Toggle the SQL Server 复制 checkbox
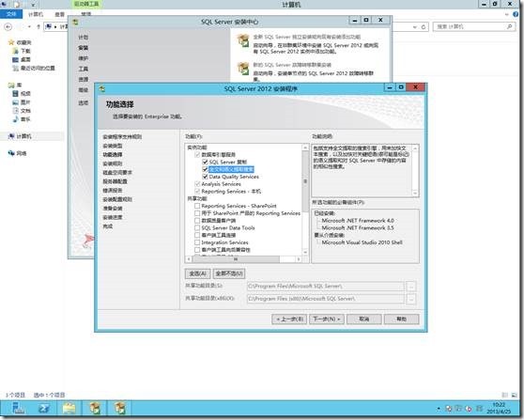 pos(206,162)
